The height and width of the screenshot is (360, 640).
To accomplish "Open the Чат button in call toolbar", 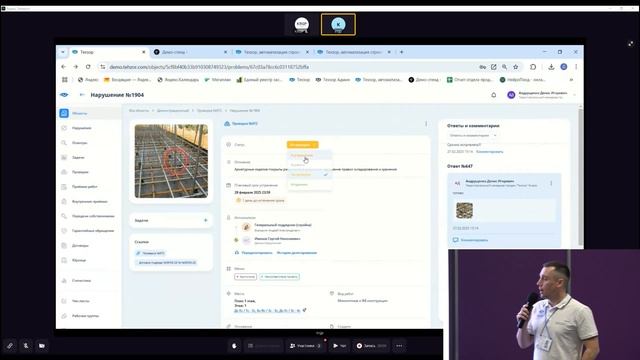I will [339, 346].
